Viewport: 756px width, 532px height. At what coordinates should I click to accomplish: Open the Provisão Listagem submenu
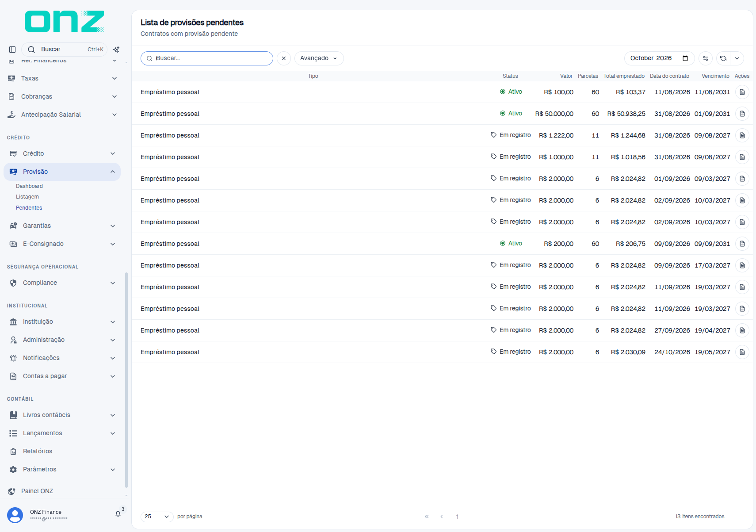(x=27, y=197)
